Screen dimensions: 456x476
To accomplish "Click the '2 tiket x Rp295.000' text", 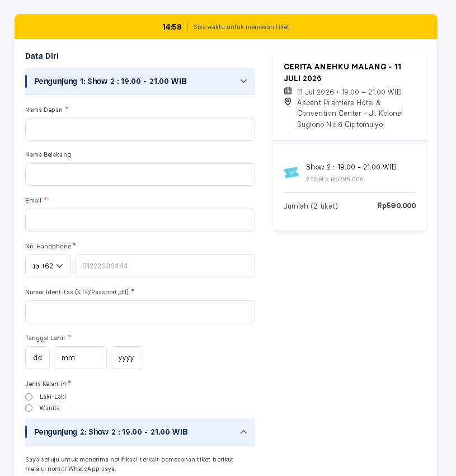I will pos(335,179).
